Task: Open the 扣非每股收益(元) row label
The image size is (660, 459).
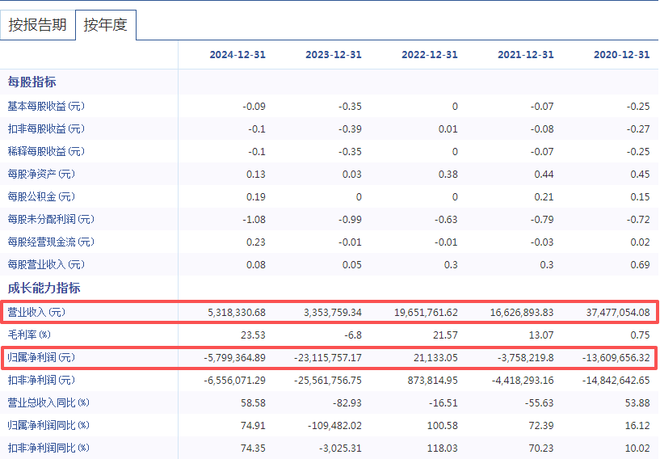Action: coord(46,128)
